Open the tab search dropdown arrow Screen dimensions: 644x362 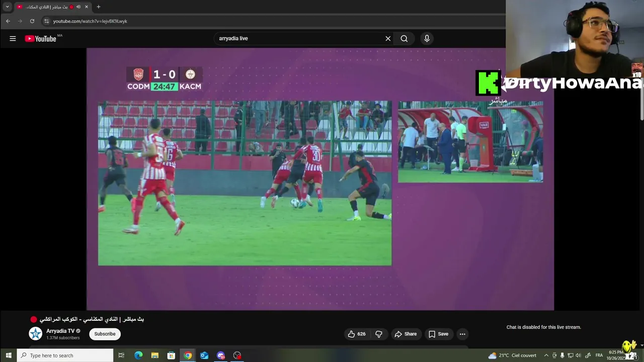tap(7, 7)
